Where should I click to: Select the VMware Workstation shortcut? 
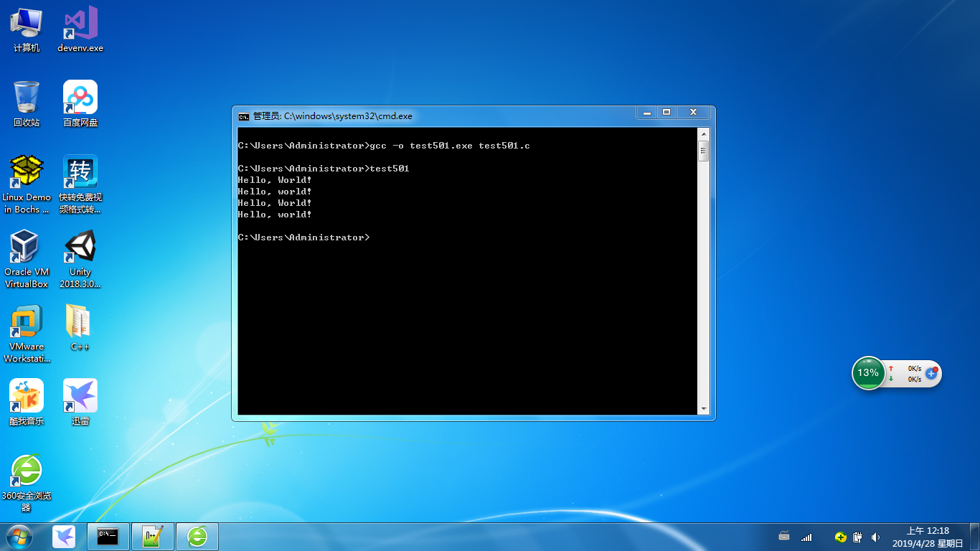tap(27, 334)
